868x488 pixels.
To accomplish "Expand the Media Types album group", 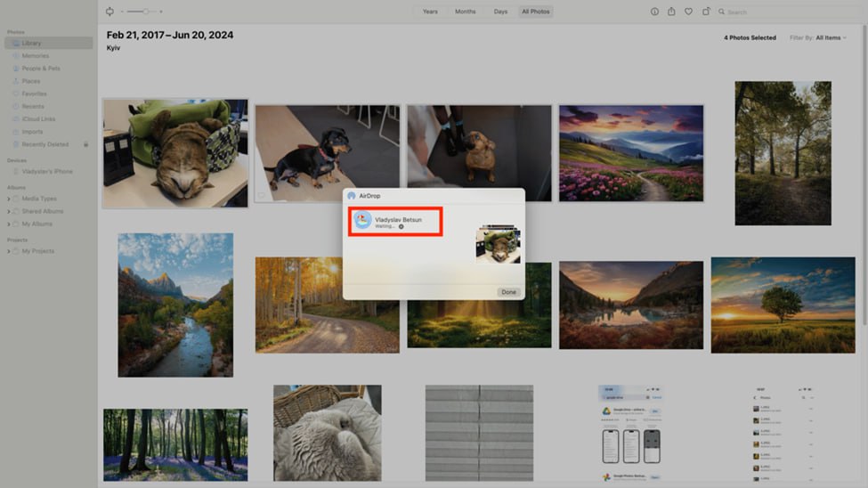I will click(9, 199).
